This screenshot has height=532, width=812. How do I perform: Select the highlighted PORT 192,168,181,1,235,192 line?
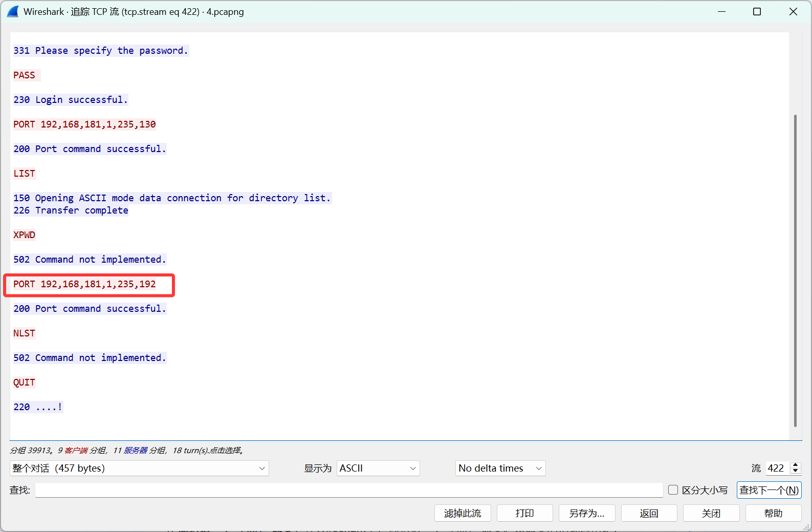[x=84, y=284]
